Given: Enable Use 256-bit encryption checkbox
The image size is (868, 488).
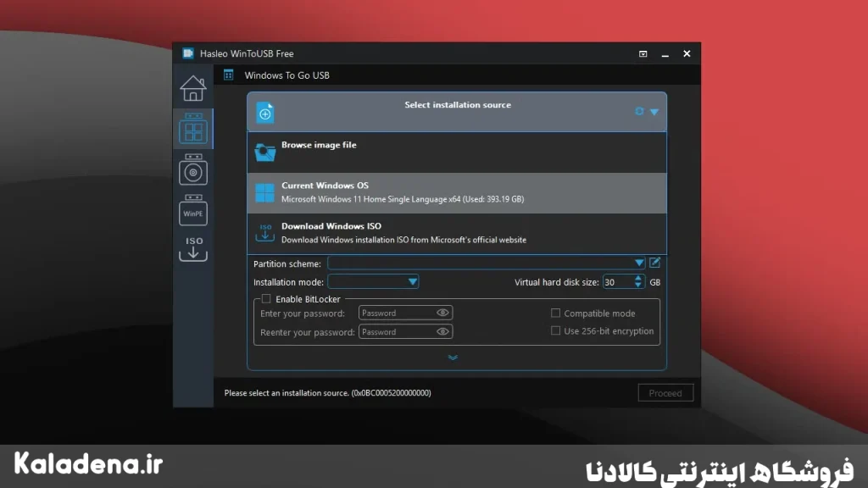Looking at the screenshot, I should point(555,331).
